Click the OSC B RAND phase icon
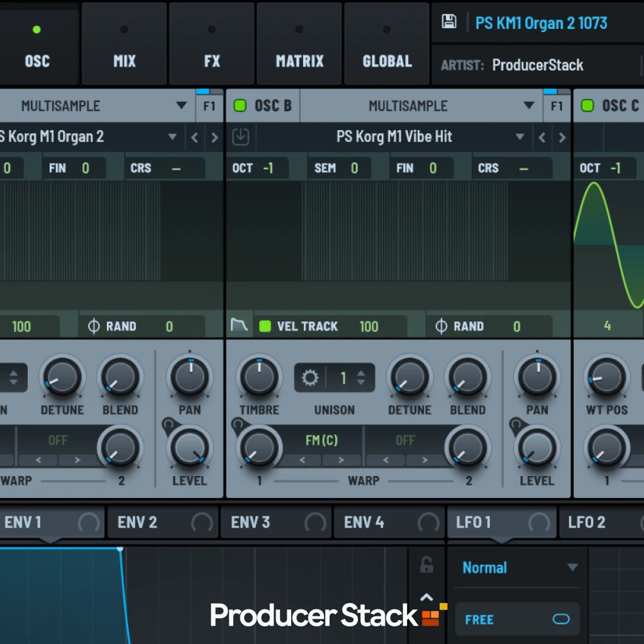644x644 pixels. [441, 326]
